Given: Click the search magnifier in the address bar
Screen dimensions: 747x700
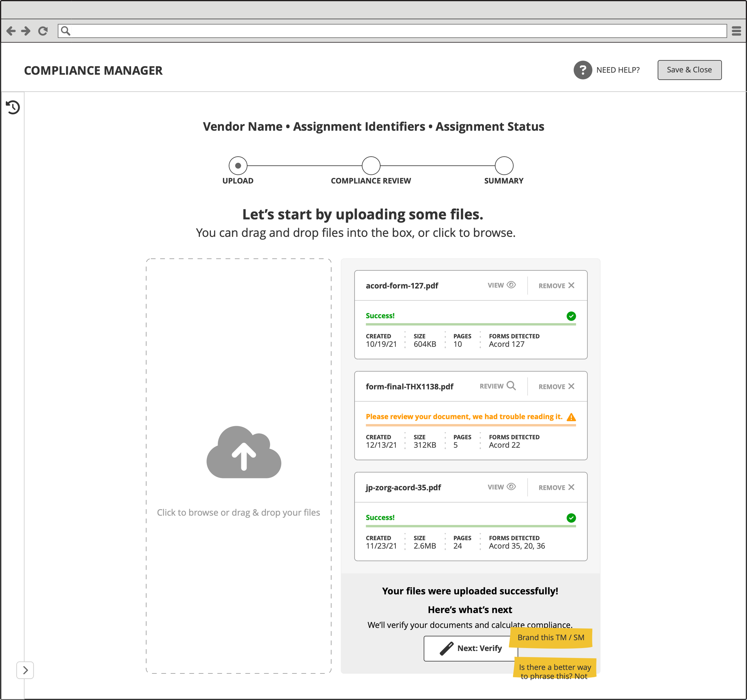Looking at the screenshot, I should [66, 30].
